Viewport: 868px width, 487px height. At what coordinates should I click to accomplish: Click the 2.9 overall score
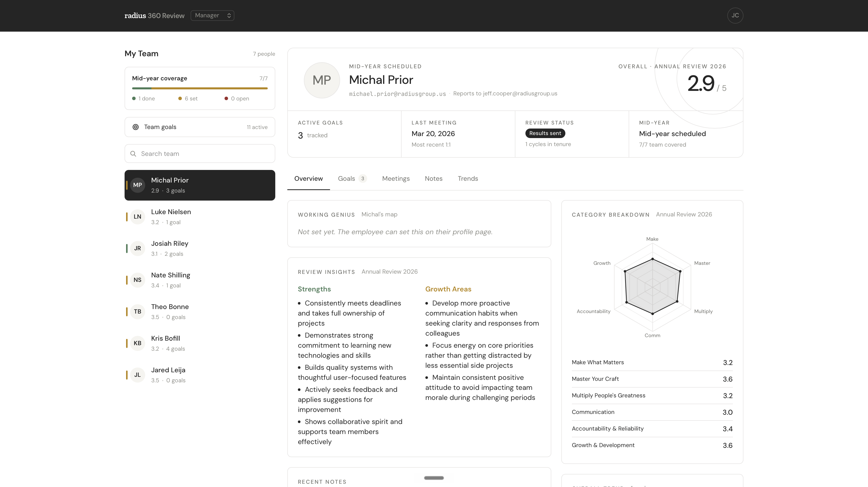(700, 83)
